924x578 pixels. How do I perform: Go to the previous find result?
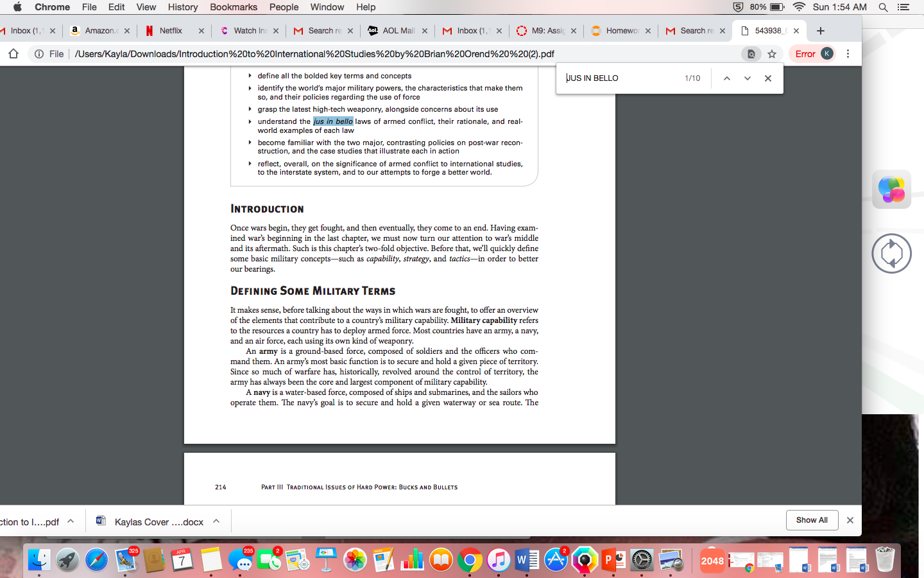coord(726,78)
